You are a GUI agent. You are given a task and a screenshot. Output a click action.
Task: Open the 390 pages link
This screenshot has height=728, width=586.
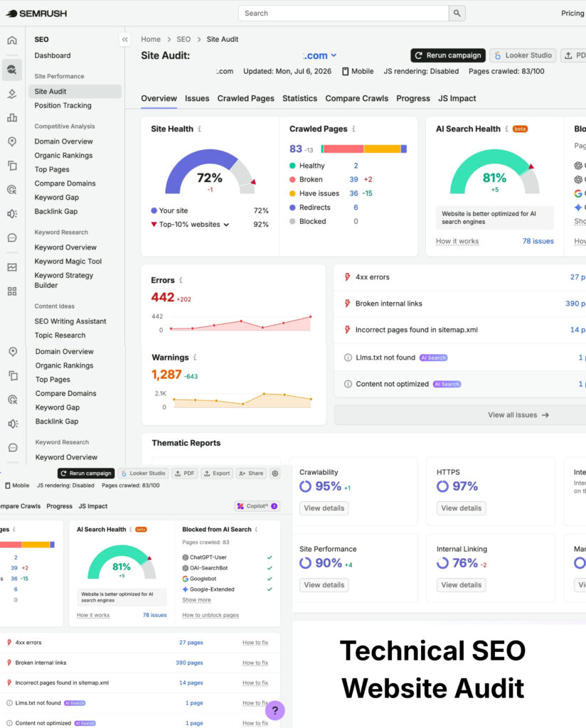[189, 663]
